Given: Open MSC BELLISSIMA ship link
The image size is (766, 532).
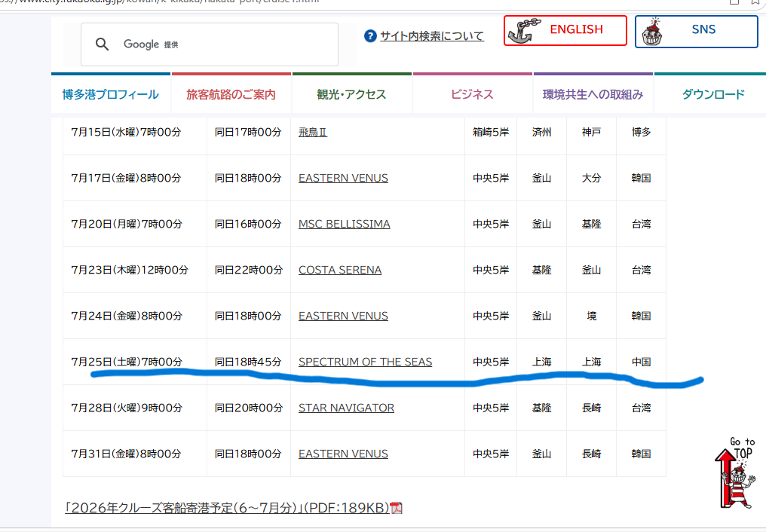Looking at the screenshot, I should click(x=345, y=224).
